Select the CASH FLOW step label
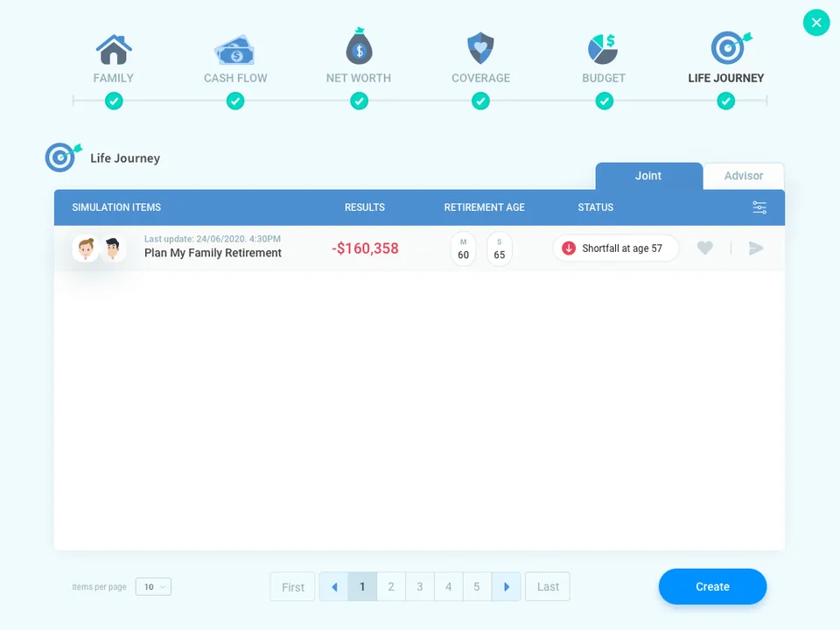Viewport: 840px width, 630px height. tap(235, 78)
